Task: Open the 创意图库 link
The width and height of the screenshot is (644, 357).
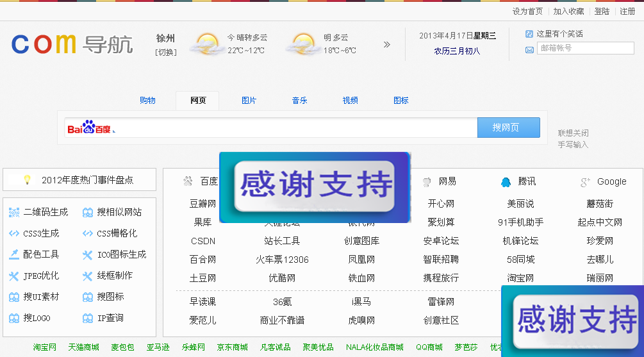Action: 361,241
